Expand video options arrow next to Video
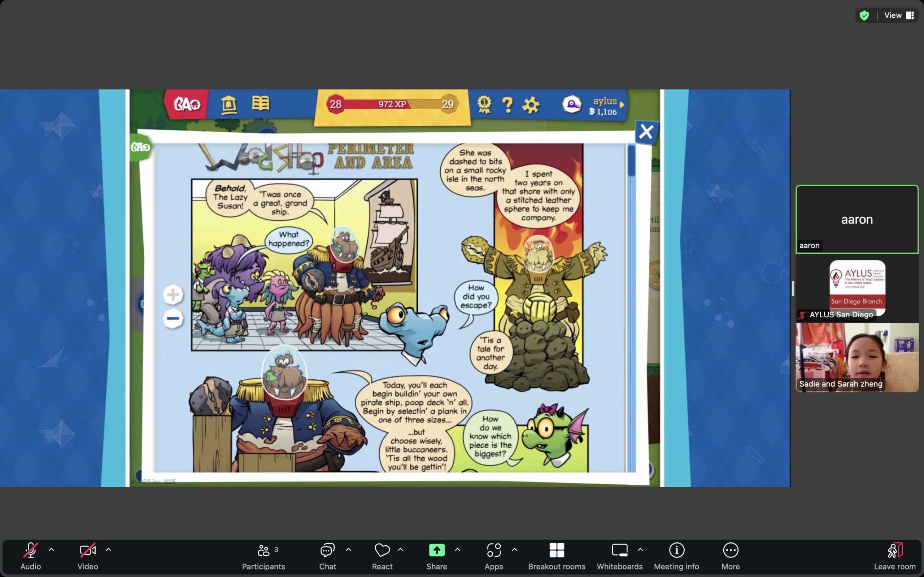Viewport: 924px width, 577px height. tap(108, 550)
